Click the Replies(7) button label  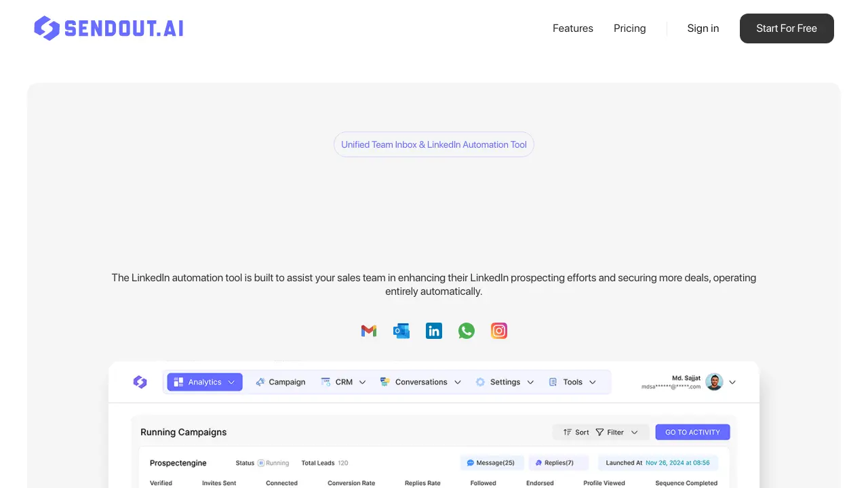tap(559, 463)
